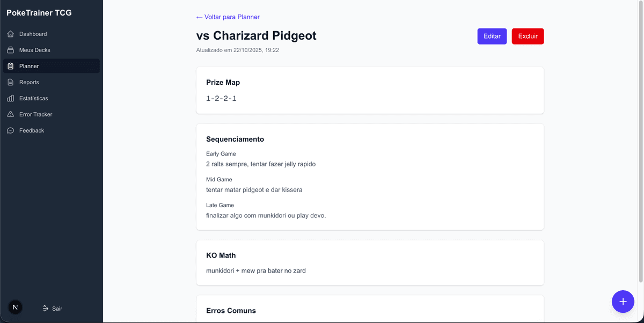The image size is (644, 323).
Task: Click the PokeTrainer TCG logo title
Action: (39, 13)
